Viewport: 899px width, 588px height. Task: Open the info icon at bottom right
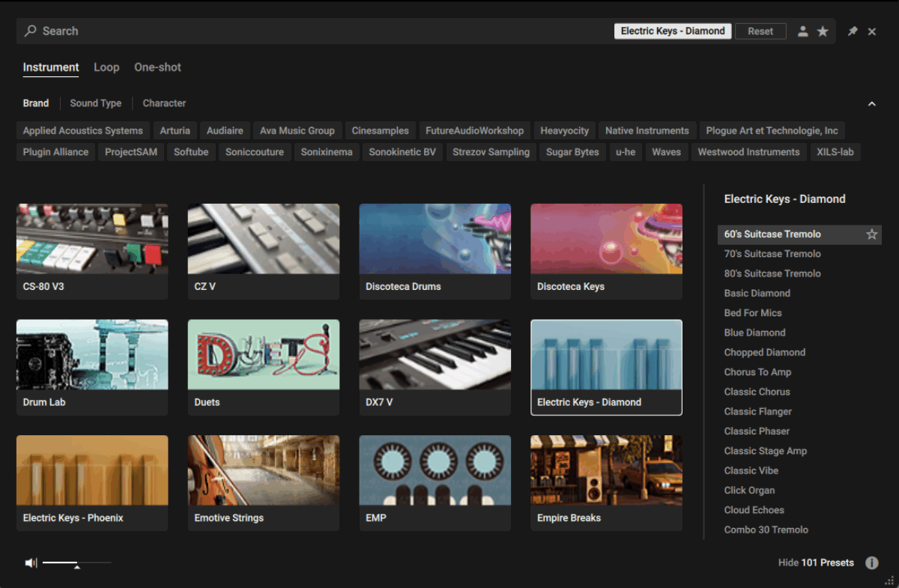click(x=872, y=563)
